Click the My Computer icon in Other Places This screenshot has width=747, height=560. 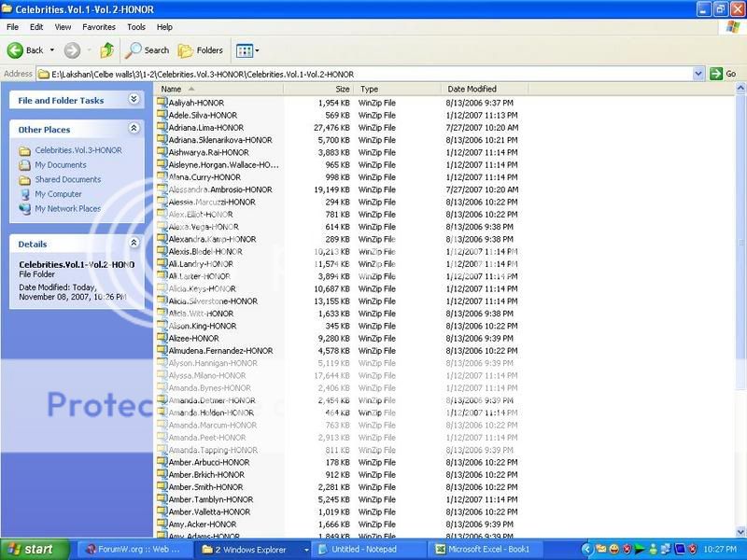[x=25, y=194]
